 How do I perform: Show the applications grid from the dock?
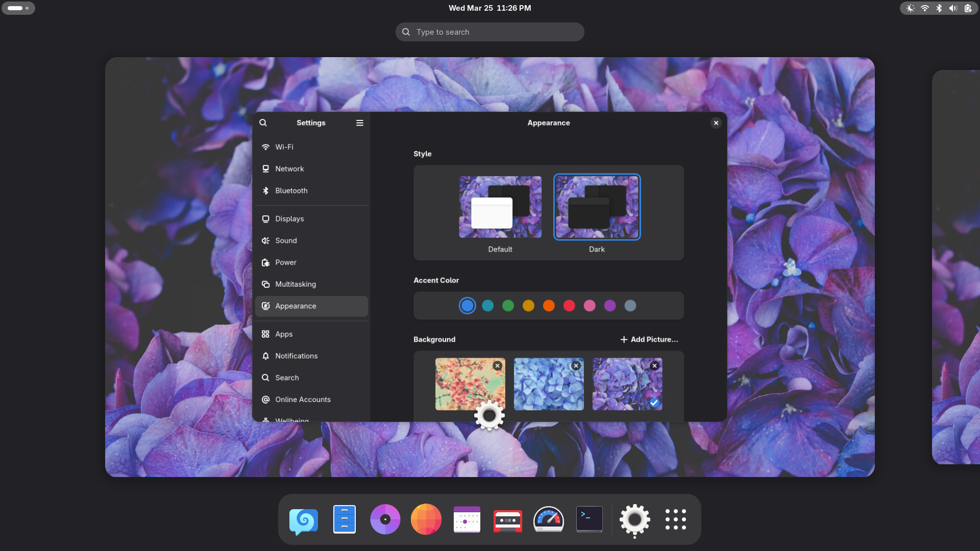[675, 519]
